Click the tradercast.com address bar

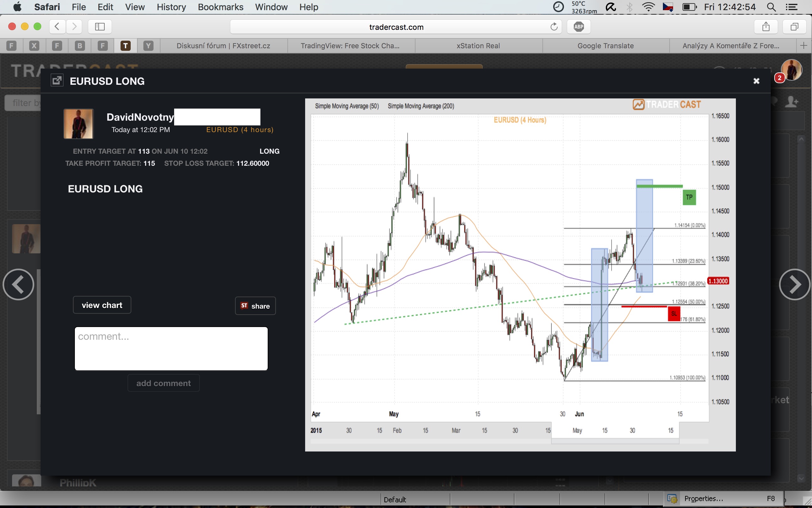(396, 27)
